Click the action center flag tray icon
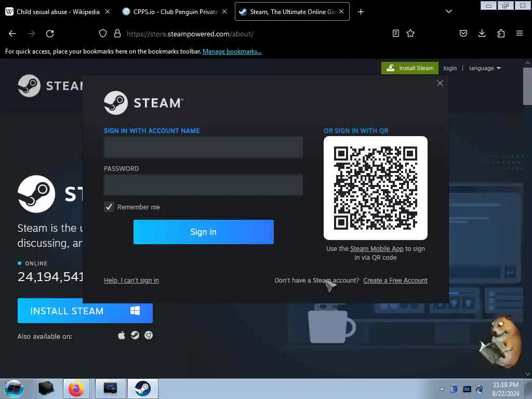This screenshot has width=532, height=399. pyautogui.click(x=454, y=389)
